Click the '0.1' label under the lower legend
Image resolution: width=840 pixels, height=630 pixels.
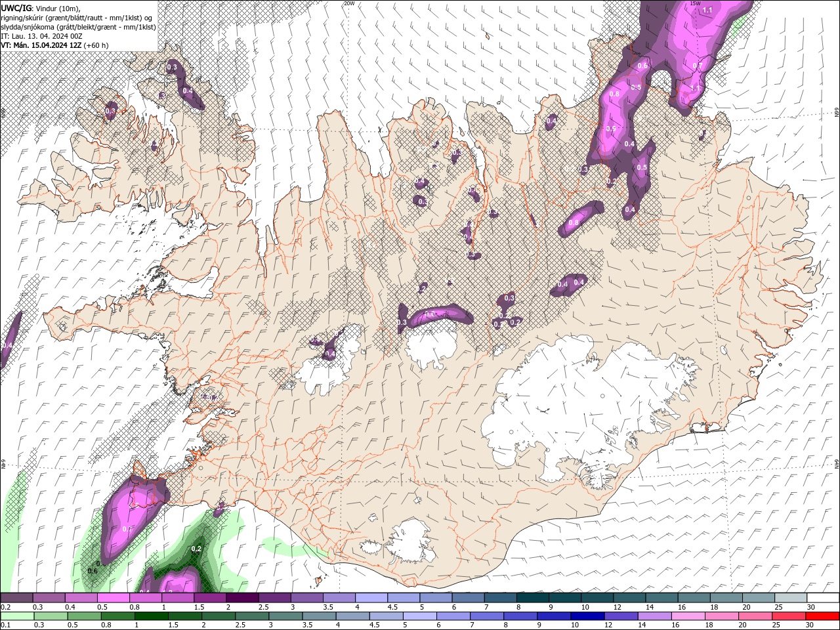[5, 625]
